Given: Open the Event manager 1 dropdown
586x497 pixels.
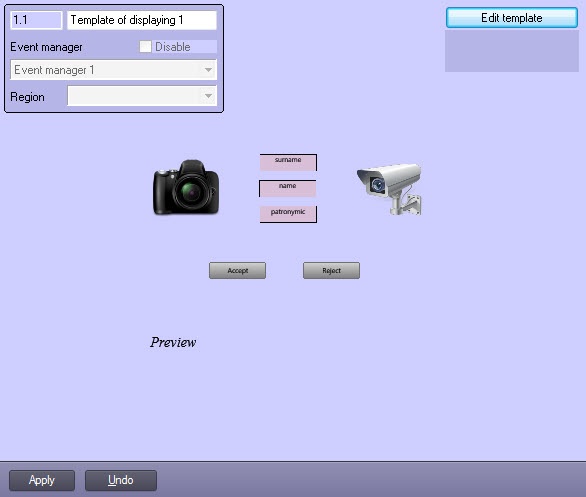Looking at the screenshot, I should (114, 70).
